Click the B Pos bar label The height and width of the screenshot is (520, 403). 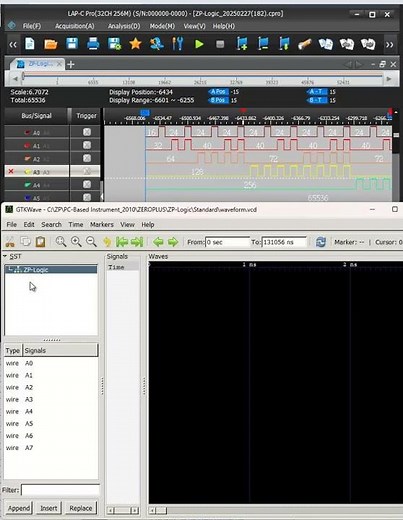(x=218, y=100)
